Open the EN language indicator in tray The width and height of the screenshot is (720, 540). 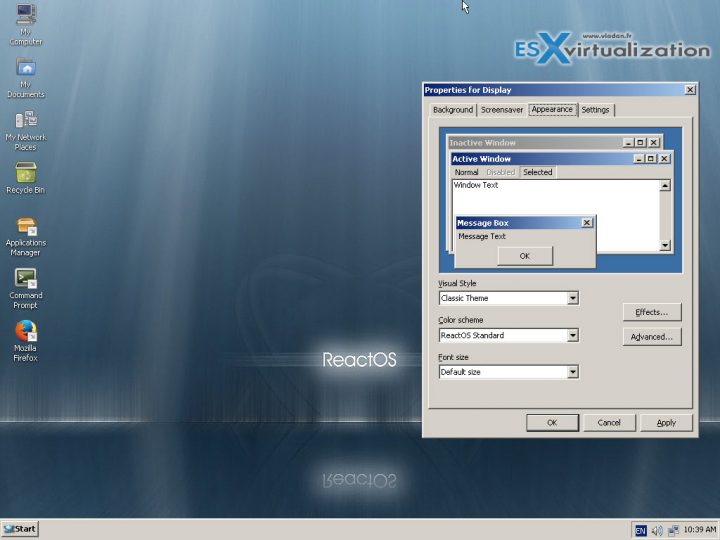640,531
